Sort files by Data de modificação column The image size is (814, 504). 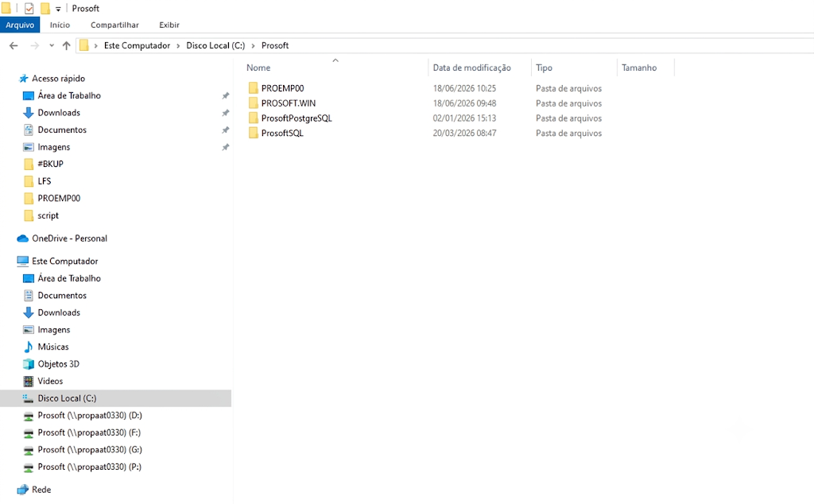(472, 68)
